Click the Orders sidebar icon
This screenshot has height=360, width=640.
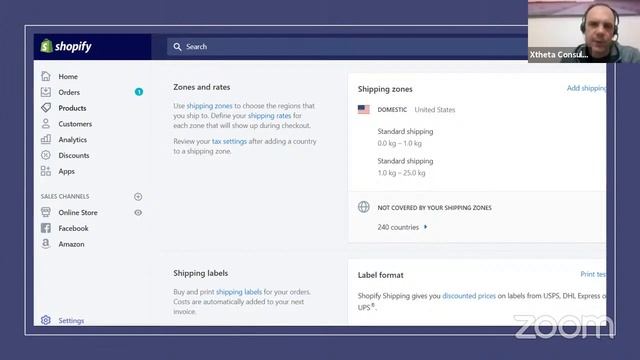46,92
